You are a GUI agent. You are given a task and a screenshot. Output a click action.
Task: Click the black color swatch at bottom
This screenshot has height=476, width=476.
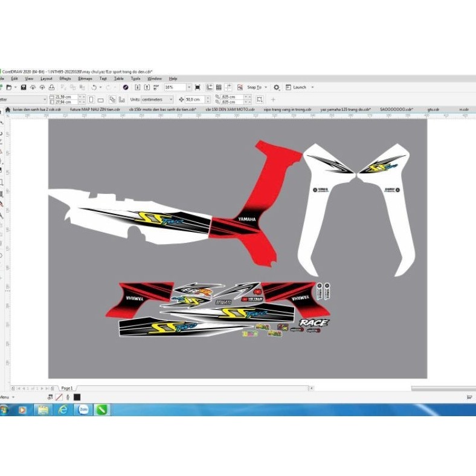(x=77, y=397)
